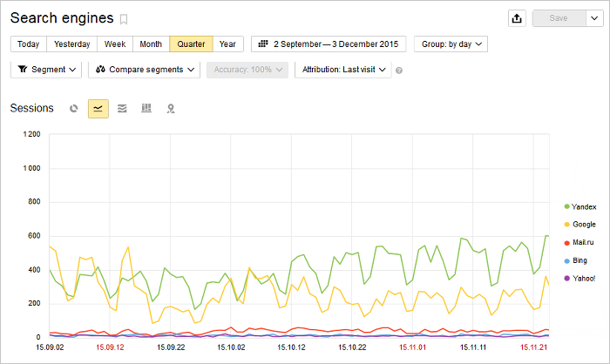The image size is (610, 364).
Task: Open the Attribution: Last visit dropdown
Action: pyautogui.click(x=342, y=69)
